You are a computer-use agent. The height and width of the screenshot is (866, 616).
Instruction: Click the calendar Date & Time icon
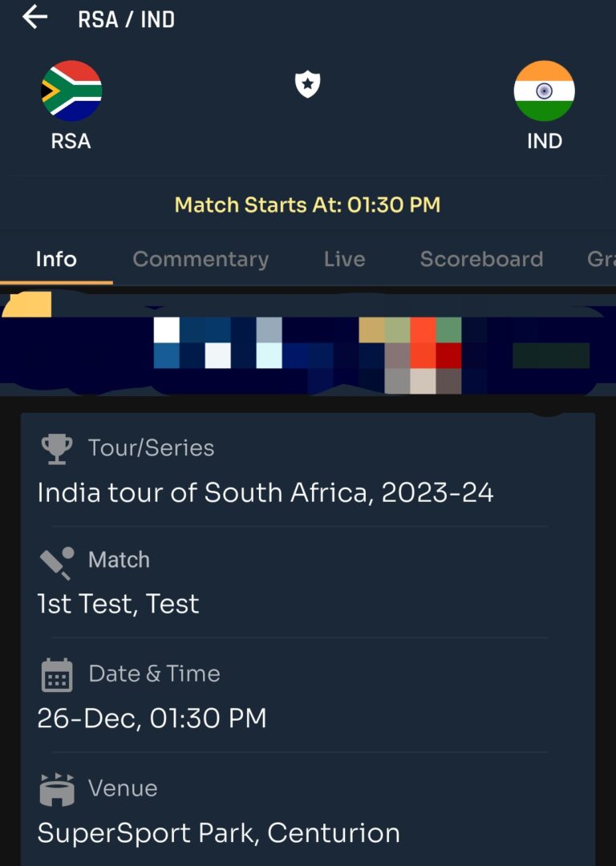[x=57, y=675]
